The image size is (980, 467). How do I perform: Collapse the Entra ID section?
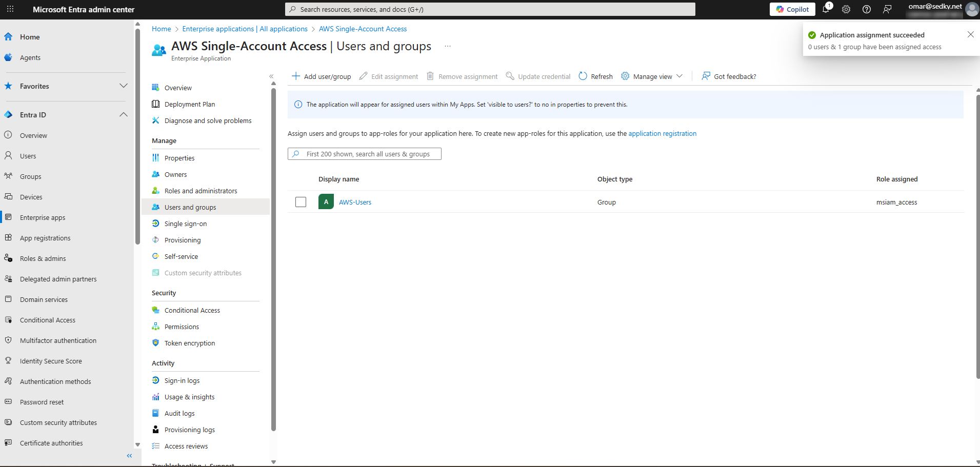point(123,114)
